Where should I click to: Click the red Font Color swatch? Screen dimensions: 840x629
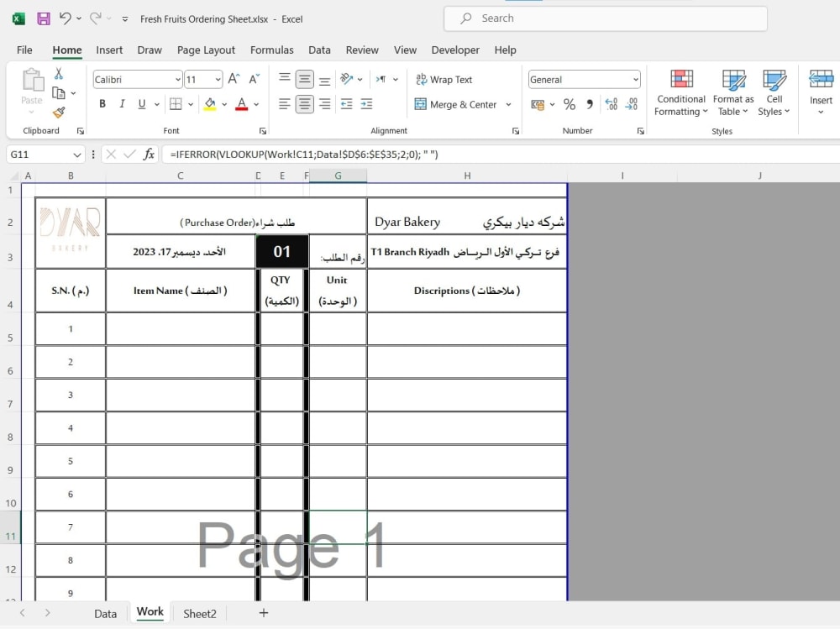242,104
